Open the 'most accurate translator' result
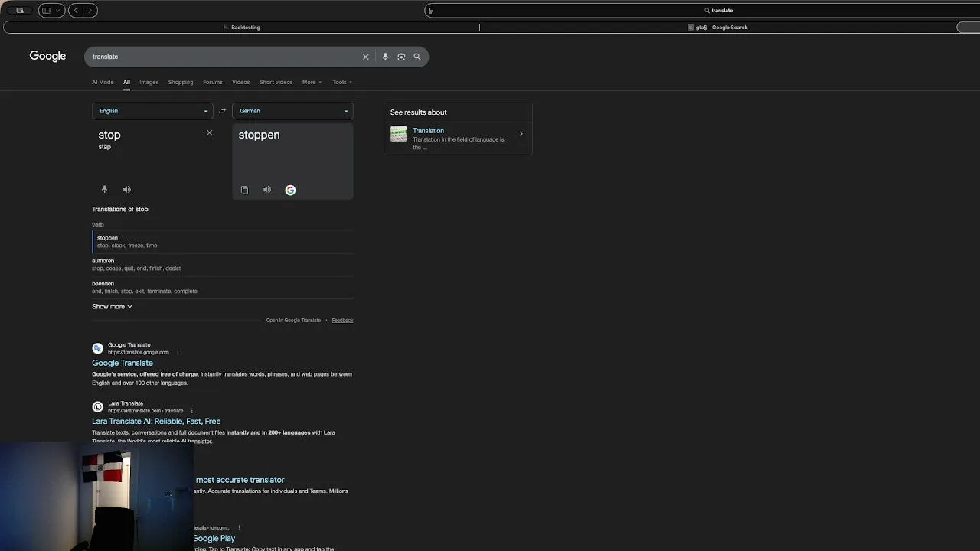 pos(240,480)
